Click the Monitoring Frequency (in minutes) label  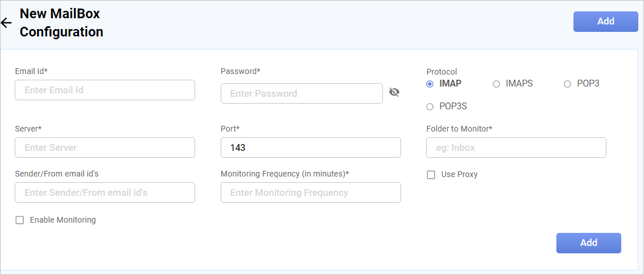click(284, 174)
